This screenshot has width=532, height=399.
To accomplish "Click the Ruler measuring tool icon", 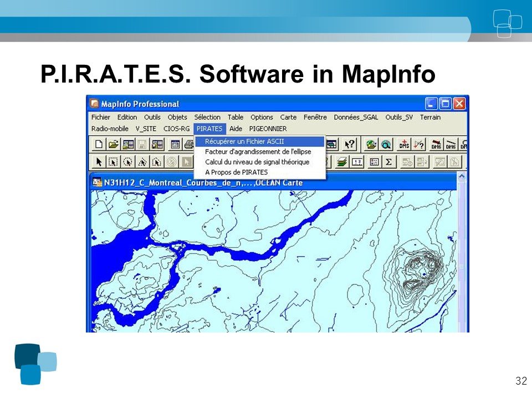I will (x=357, y=162).
